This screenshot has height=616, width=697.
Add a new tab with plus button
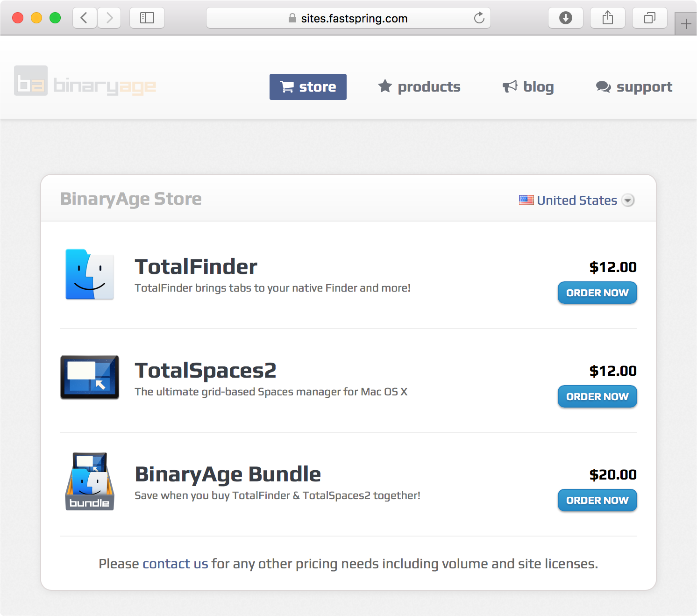pos(686,24)
